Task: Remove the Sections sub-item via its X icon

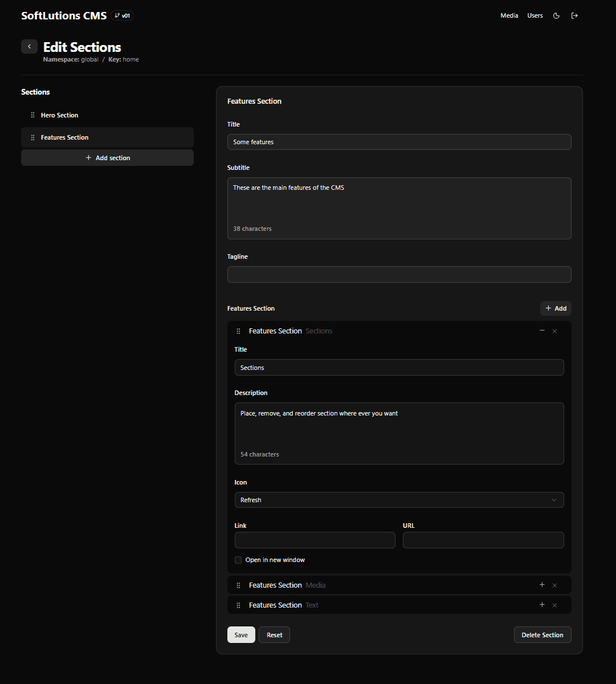Action: (554, 331)
